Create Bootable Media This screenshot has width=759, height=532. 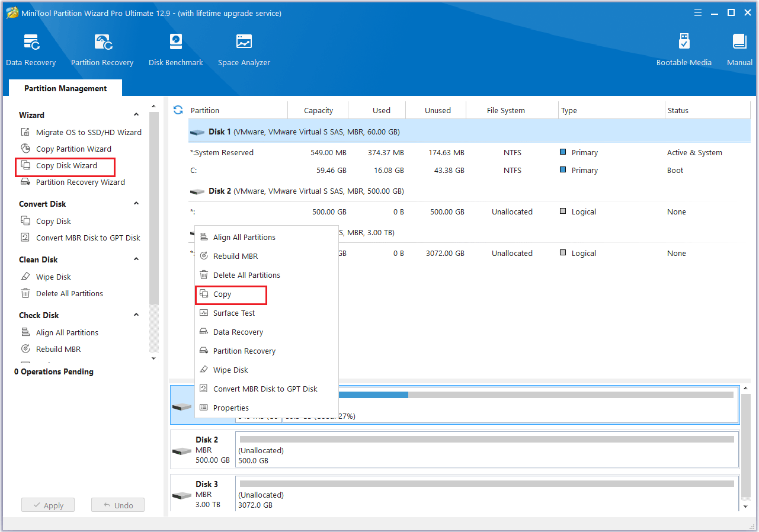tap(684, 50)
